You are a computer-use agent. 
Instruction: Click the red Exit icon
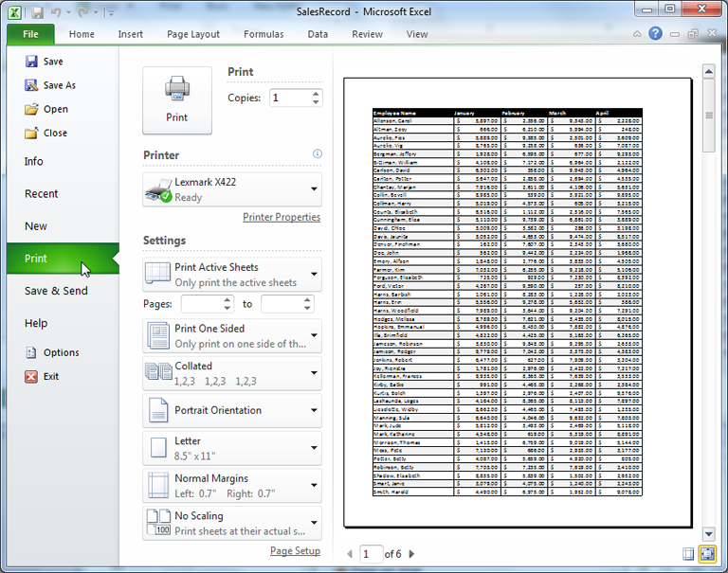(31, 376)
